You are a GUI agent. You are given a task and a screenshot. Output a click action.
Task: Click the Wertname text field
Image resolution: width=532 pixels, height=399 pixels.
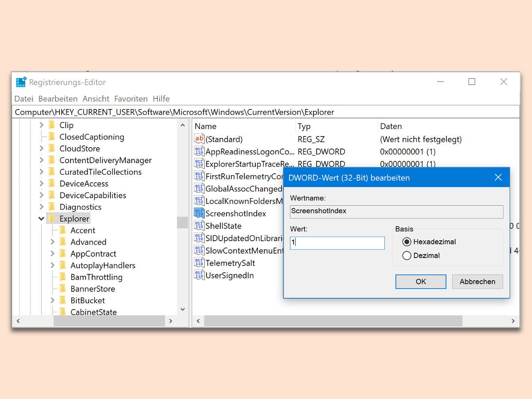[397, 211]
